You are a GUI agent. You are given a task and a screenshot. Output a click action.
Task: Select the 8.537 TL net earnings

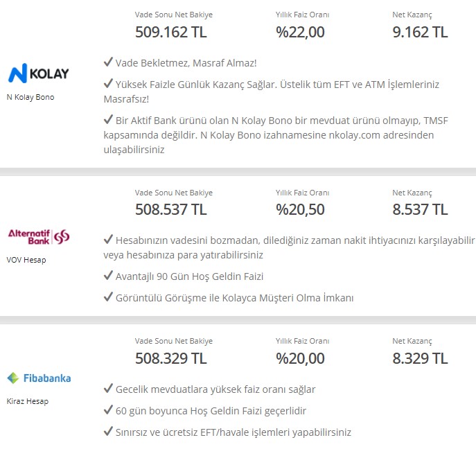420,209
